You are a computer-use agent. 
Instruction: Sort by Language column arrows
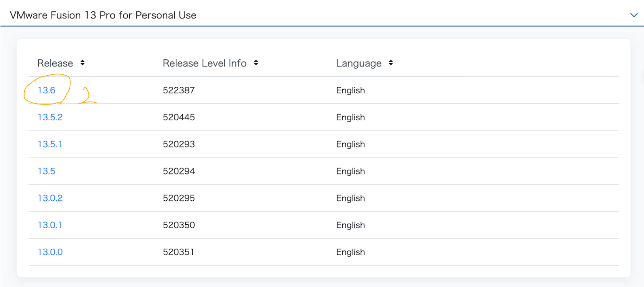391,63
